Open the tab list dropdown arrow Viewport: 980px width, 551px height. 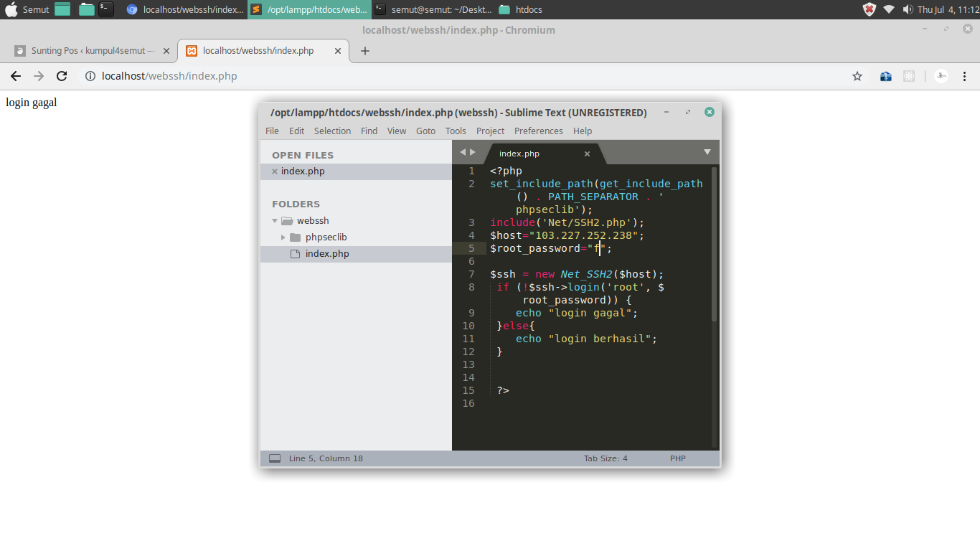[707, 152]
